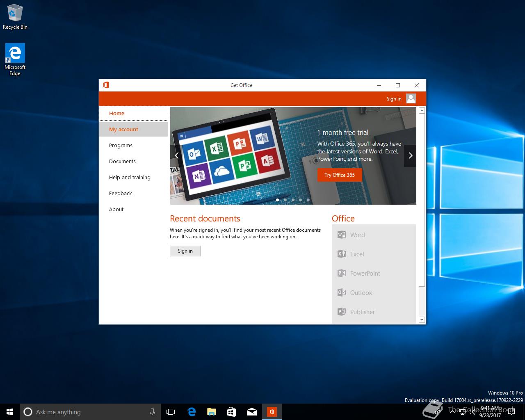Click the Publisher icon in Office list
Viewport: 525px width, 420px height.
coord(341,312)
